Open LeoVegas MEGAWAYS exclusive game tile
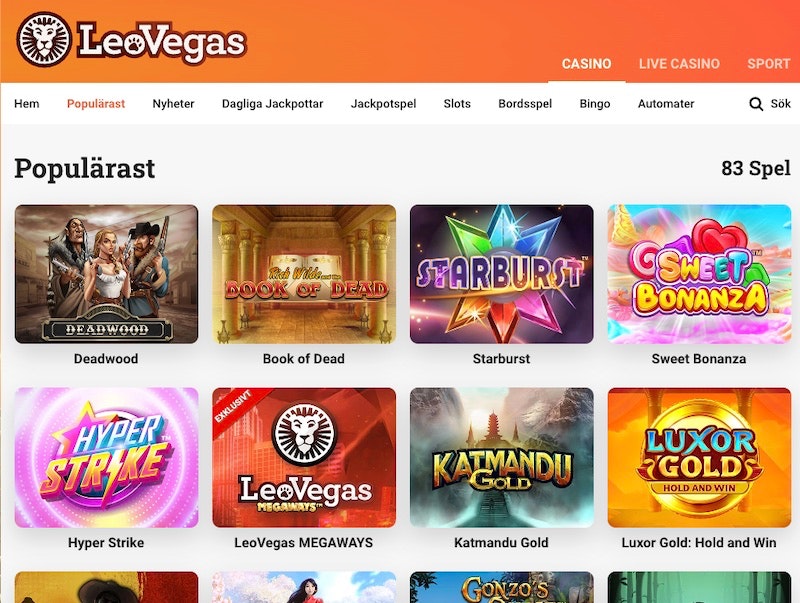The height and width of the screenshot is (603, 800). (x=304, y=458)
